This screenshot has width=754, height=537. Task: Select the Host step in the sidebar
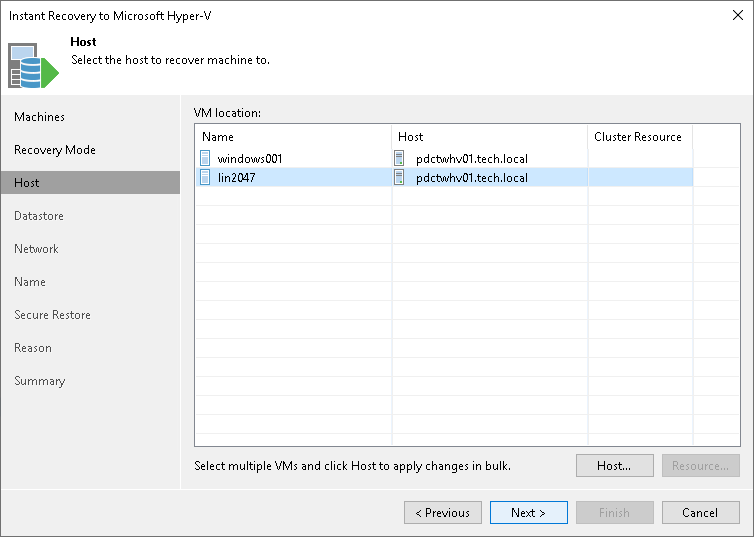click(90, 183)
